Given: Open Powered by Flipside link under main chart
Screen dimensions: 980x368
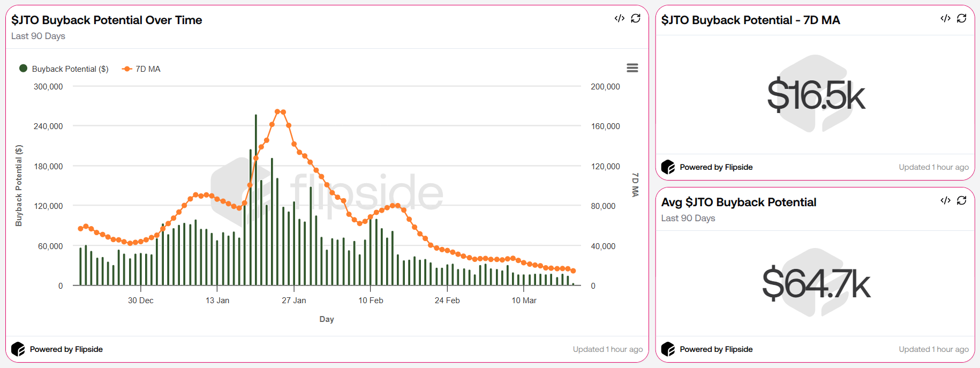Looking at the screenshot, I should 66,349.
